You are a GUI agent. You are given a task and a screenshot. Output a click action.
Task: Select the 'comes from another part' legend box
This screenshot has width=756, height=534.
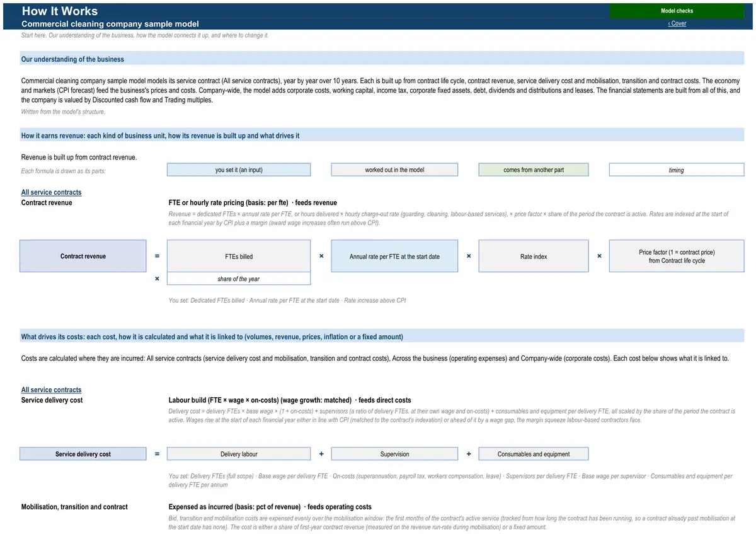534,170
